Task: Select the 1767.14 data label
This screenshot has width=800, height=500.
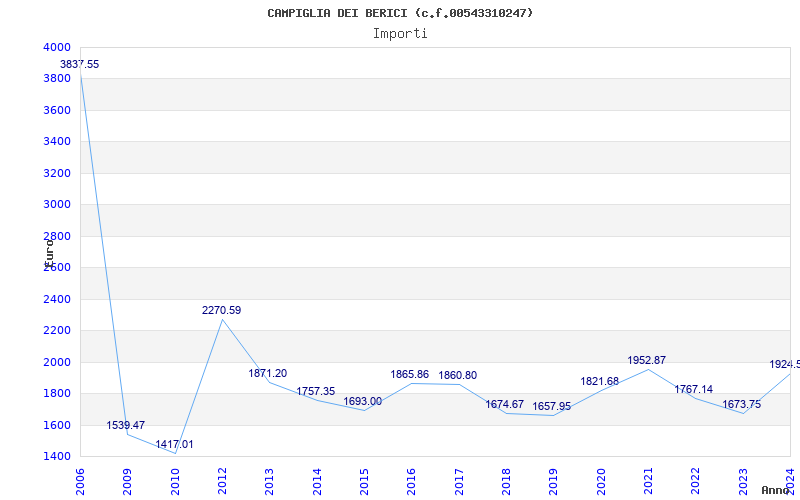Action: pos(694,389)
